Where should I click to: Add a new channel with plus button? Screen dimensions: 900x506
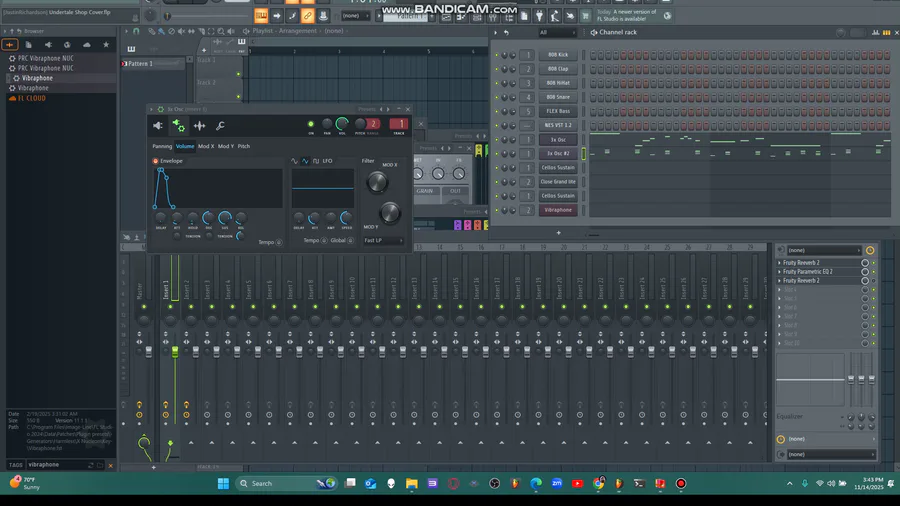(x=558, y=233)
